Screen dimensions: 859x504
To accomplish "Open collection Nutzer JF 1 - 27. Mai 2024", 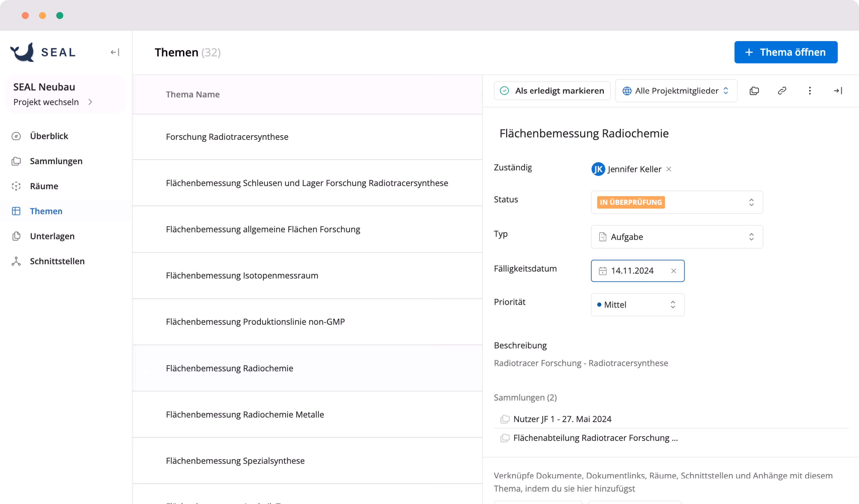I will coord(562,419).
